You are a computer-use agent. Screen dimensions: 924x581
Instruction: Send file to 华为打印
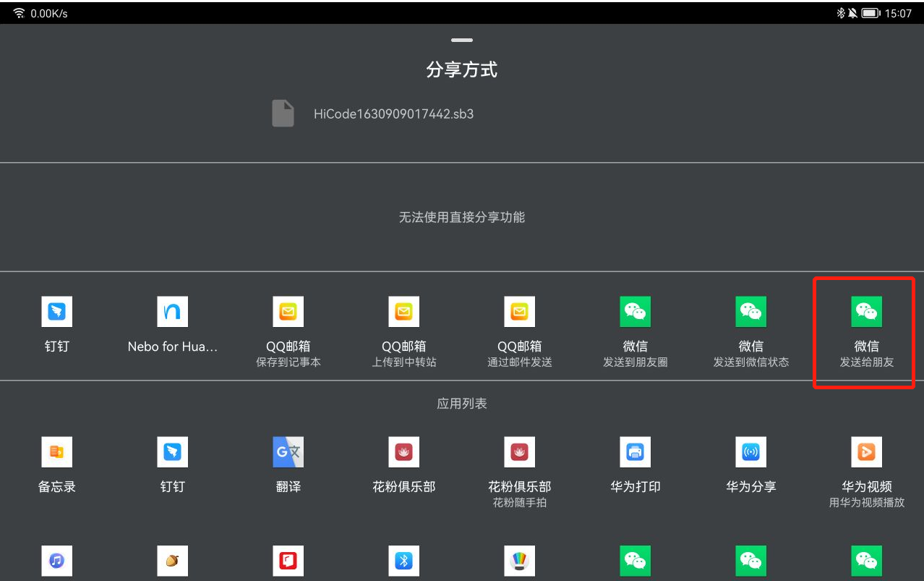point(636,465)
